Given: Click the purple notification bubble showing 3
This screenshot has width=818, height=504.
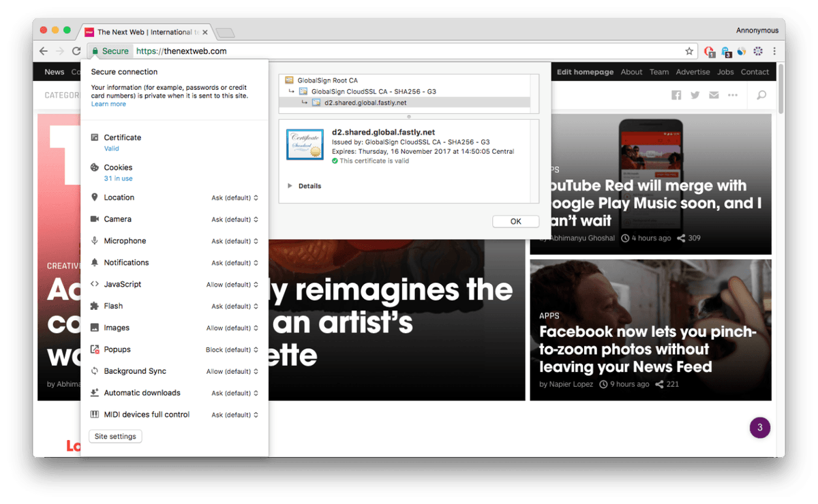Looking at the screenshot, I should coord(760,428).
